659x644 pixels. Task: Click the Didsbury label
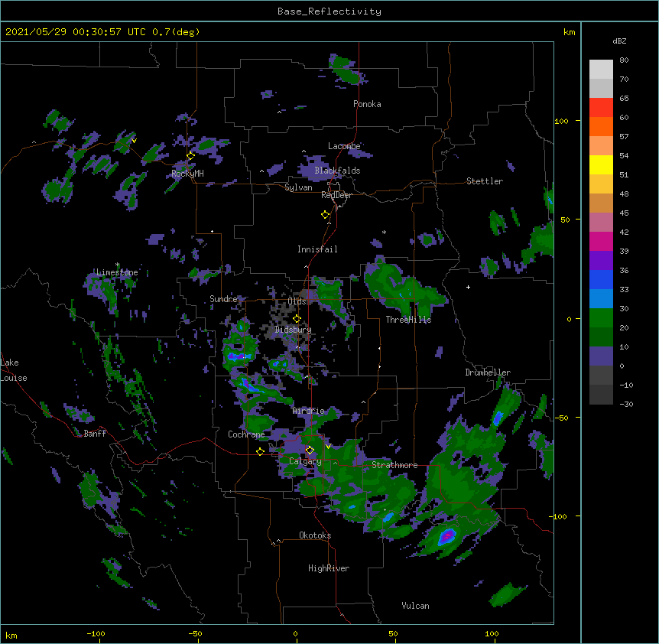tap(294, 330)
